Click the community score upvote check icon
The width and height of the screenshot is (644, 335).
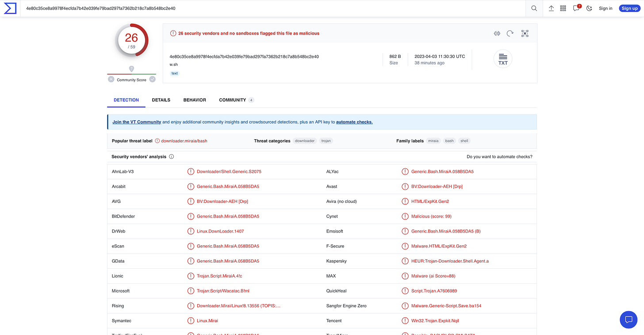coord(153,79)
